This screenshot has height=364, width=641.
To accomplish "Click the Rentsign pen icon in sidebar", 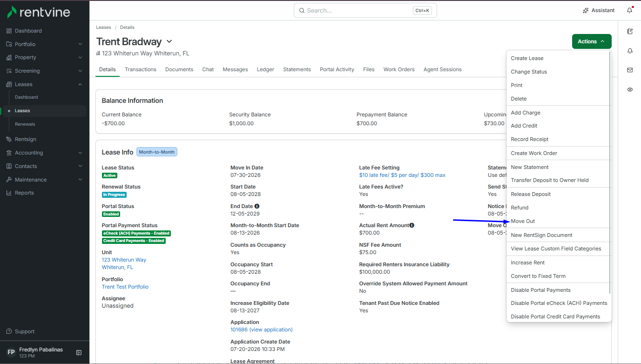I will (9, 139).
